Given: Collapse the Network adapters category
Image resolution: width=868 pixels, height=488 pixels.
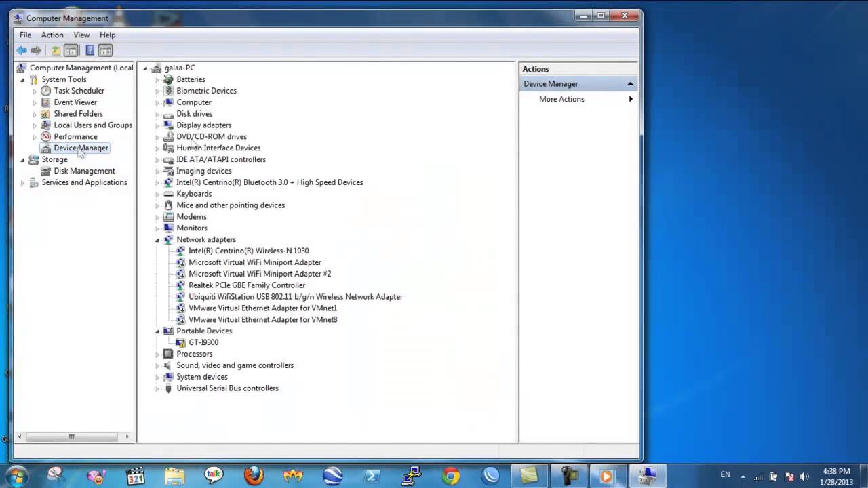Looking at the screenshot, I should tap(157, 240).
